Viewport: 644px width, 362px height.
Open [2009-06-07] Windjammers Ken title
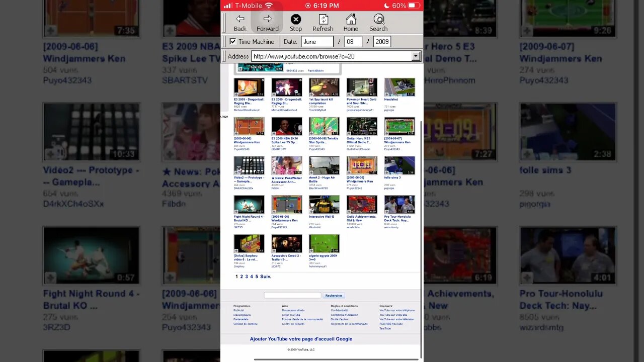397,140
